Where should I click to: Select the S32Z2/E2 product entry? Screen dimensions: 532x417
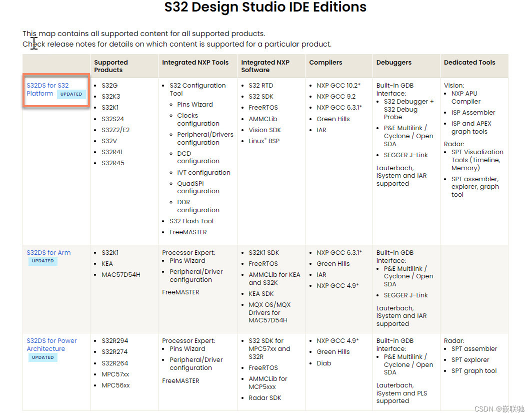(115, 130)
